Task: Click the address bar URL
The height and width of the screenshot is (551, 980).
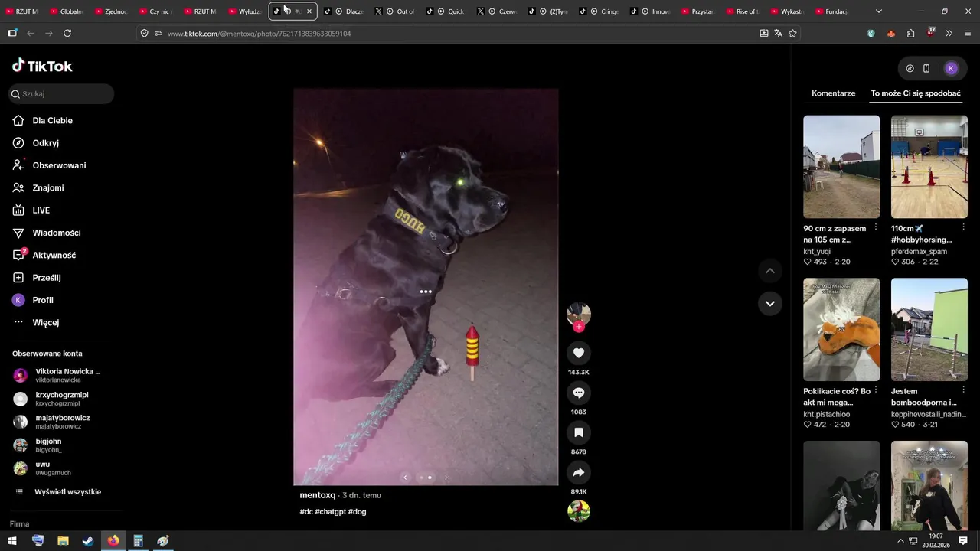Action: coord(259,34)
